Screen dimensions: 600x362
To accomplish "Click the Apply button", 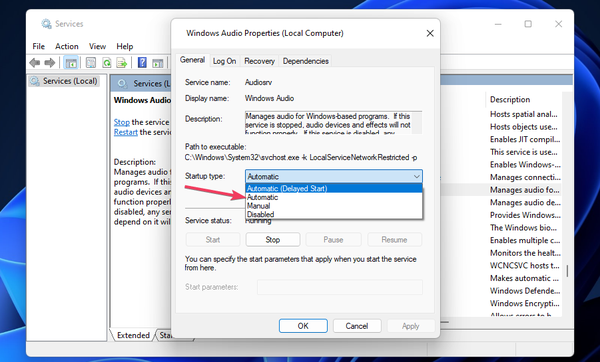I will point(411,326).
